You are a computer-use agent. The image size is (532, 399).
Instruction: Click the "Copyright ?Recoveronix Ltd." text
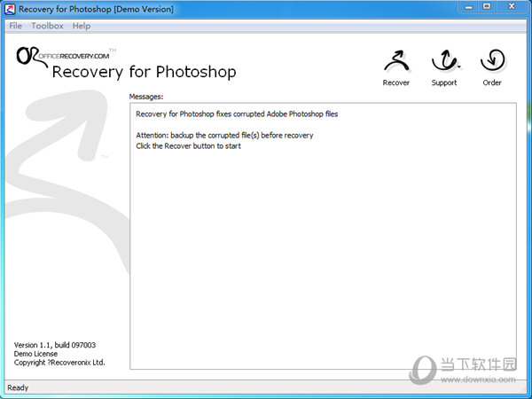pos(59,363)
